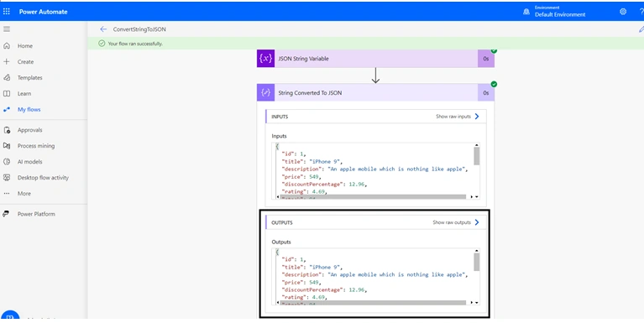Click the "title": "iPhone 9" line in Inputs

312,161
